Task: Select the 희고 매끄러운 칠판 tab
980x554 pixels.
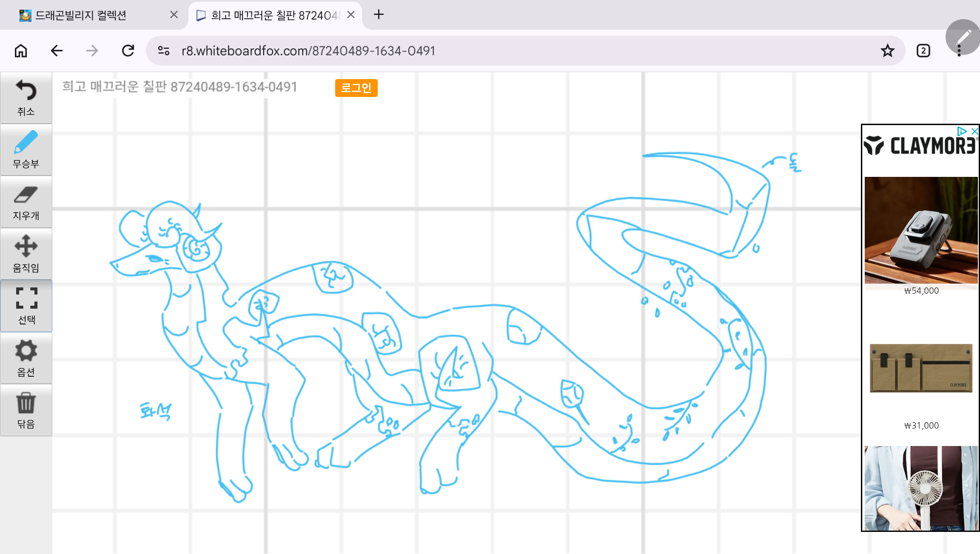Action: click(x=275, y=15)
